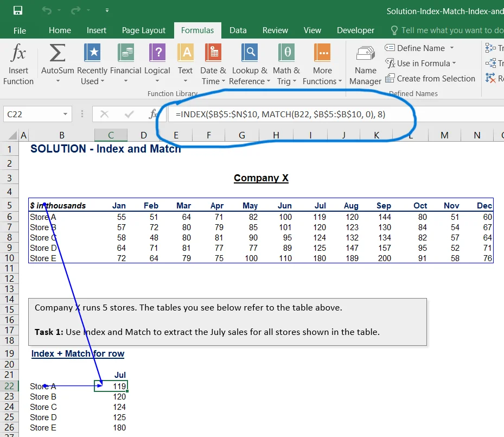Screen dimensions: 504x437
Task: Open the Page Layout tab
Action: click(144, 30)
